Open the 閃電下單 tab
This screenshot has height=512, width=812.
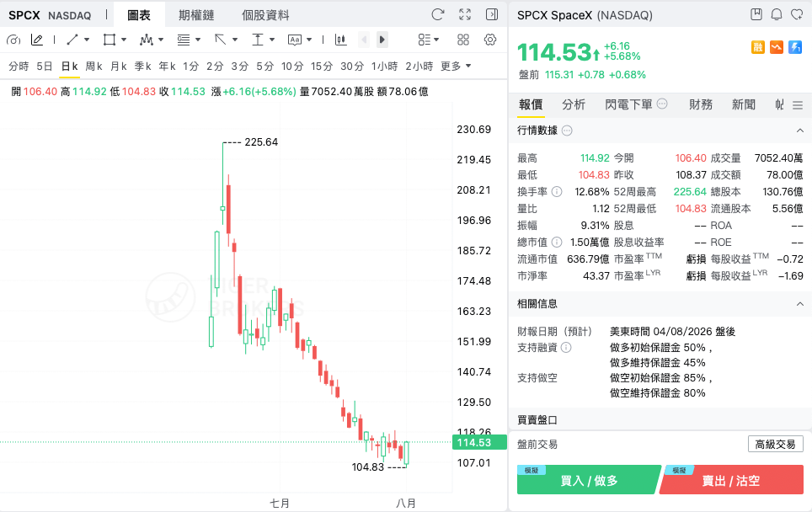628,104
